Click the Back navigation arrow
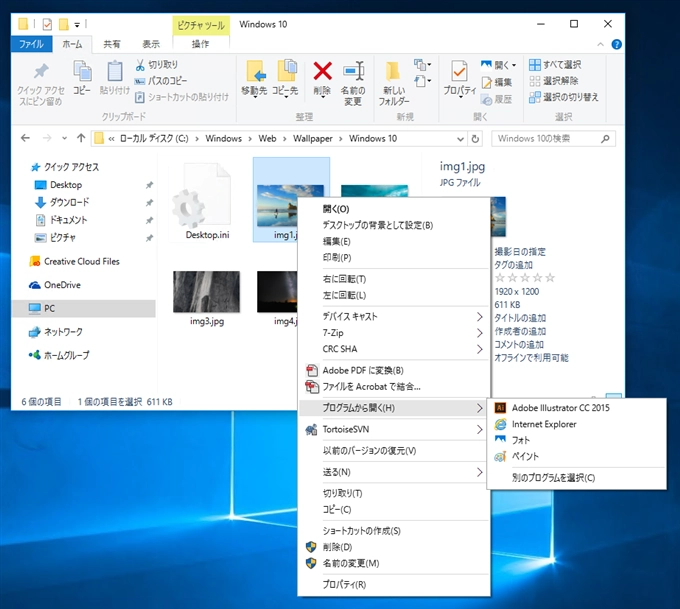Image resolution: width=680 pixels, height=609 pixels. coord(25,138)
